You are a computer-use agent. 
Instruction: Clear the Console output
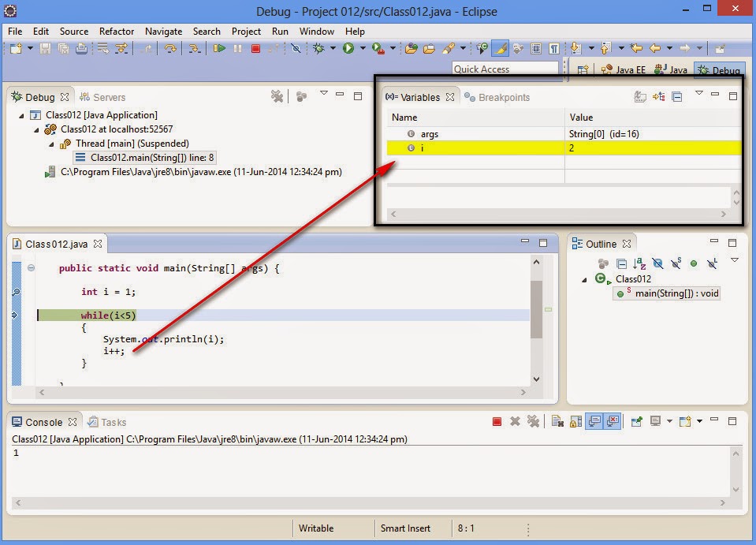coord(557,421)
